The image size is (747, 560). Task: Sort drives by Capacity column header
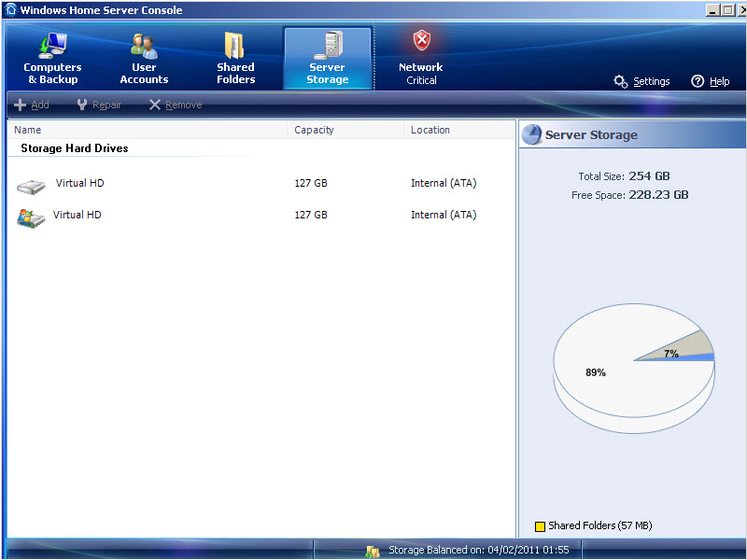[314, 130]
